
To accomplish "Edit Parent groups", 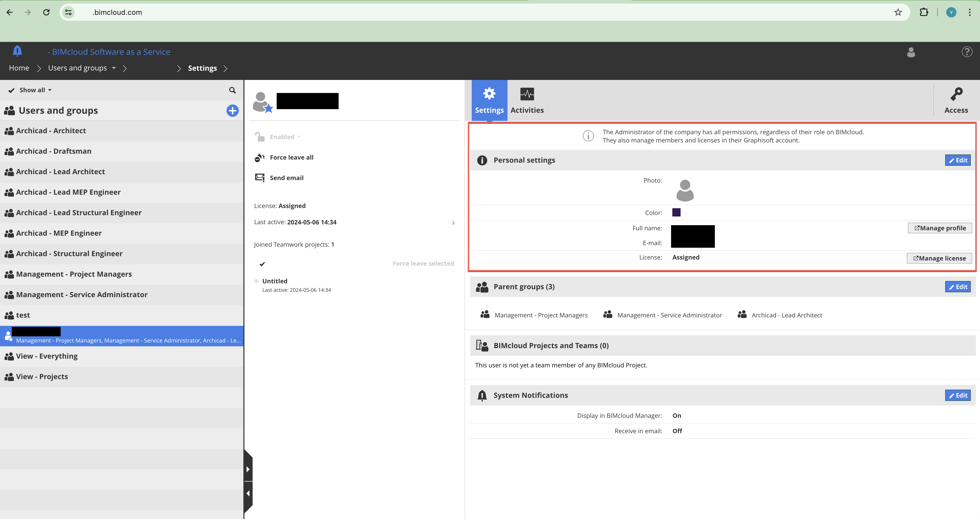I will (957, 287).
